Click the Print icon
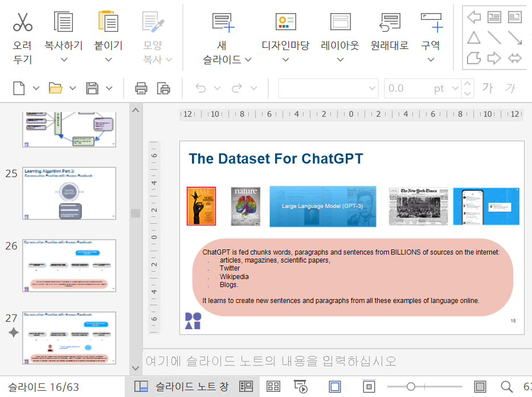The width and height of the screenshot is (532, 397). tap(141, 88)
